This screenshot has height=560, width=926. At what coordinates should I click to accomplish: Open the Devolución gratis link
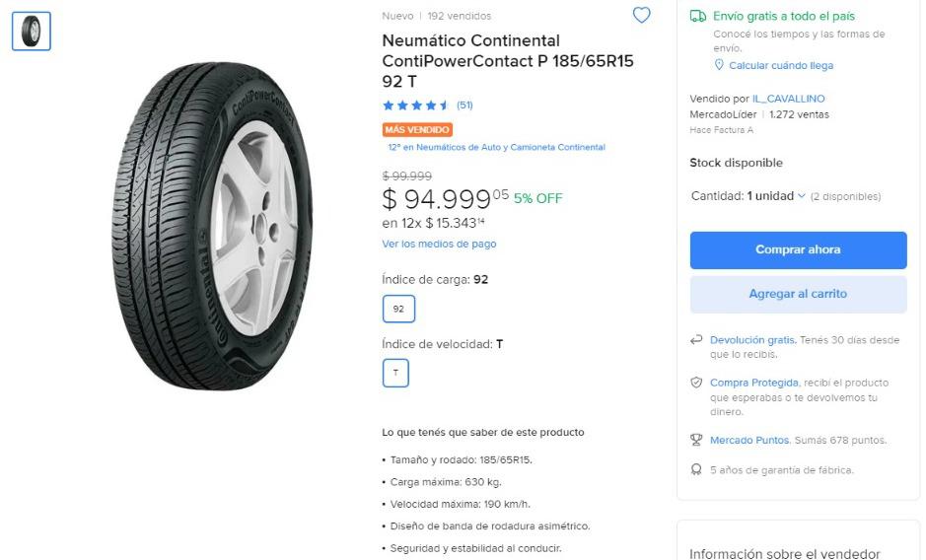[x=752, y=340]
